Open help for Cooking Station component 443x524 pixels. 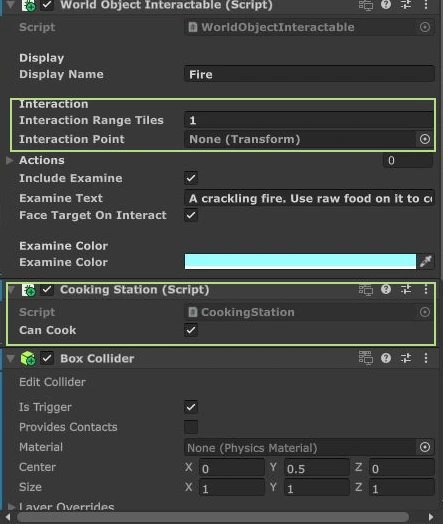click(386, 289)
